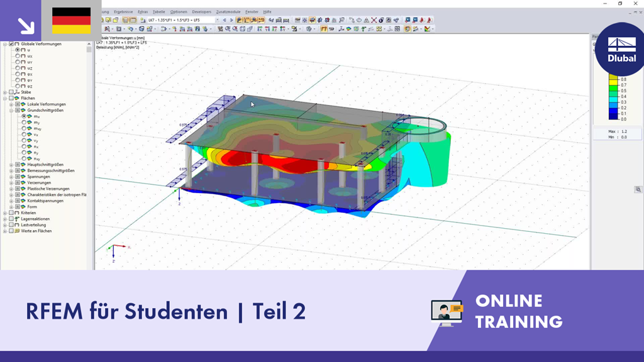
Task: Select the Plastische Verzerrungen tree item
Action: click(48, 189)
